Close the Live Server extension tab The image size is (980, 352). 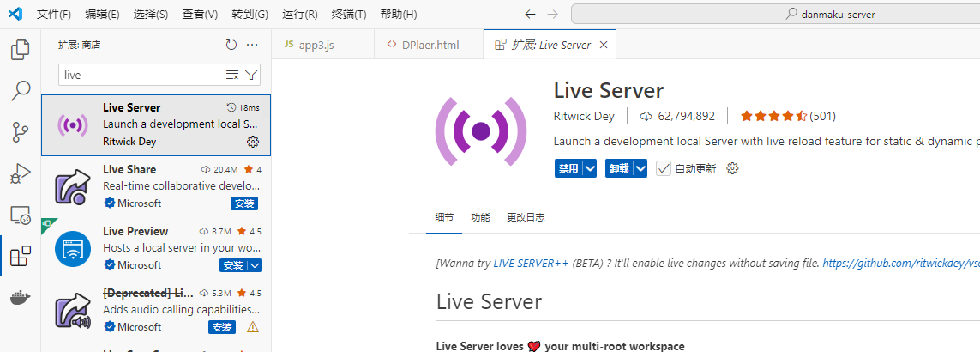(603, 46)
